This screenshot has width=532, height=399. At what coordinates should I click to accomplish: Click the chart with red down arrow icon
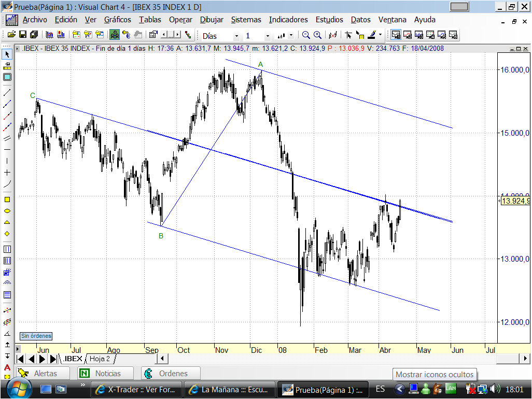click(61, 34)
